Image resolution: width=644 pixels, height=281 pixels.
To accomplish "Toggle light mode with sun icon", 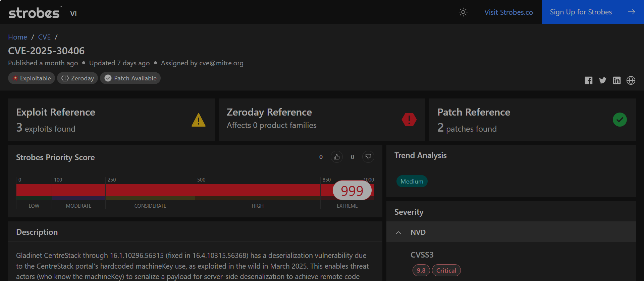I will (x=463, y=12).
